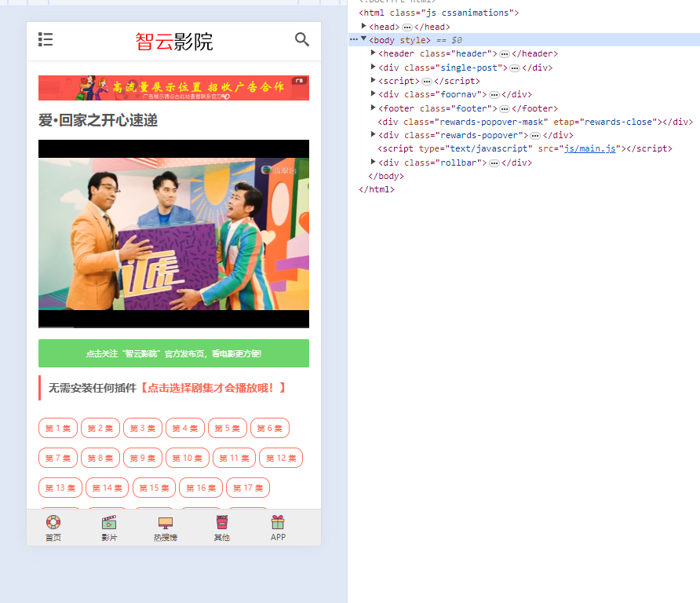The image size is (700, 603).
Task: Click the ellipsis badge in head element
Action: point(407,27)
